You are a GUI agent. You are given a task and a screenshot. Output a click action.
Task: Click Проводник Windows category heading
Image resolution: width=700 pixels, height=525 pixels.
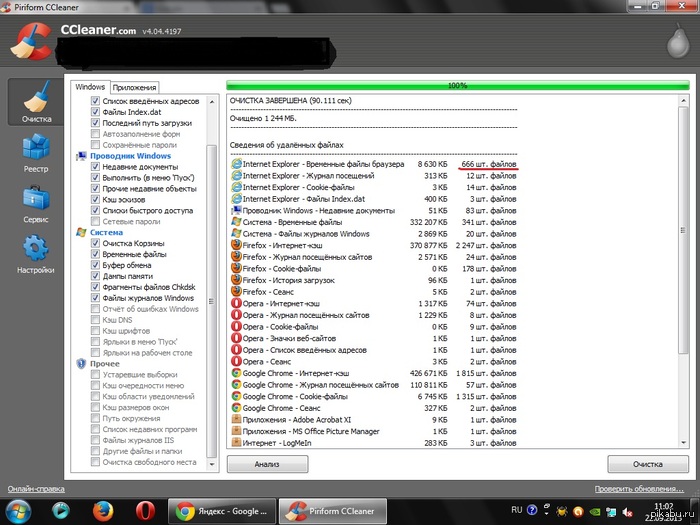pos(130,156)
